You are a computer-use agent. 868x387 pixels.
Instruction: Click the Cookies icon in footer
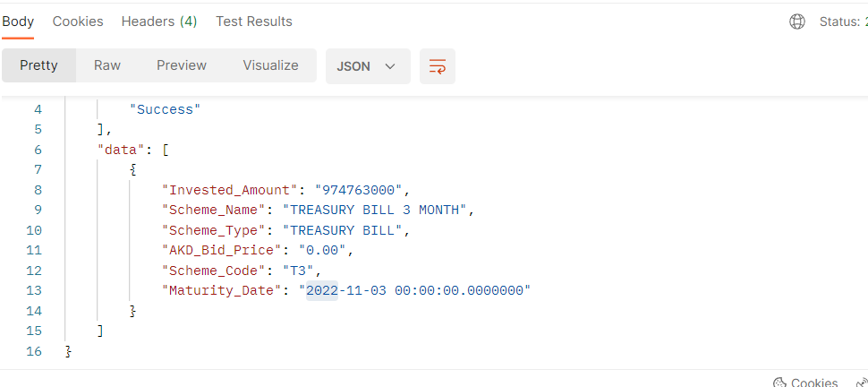(779, 383)
